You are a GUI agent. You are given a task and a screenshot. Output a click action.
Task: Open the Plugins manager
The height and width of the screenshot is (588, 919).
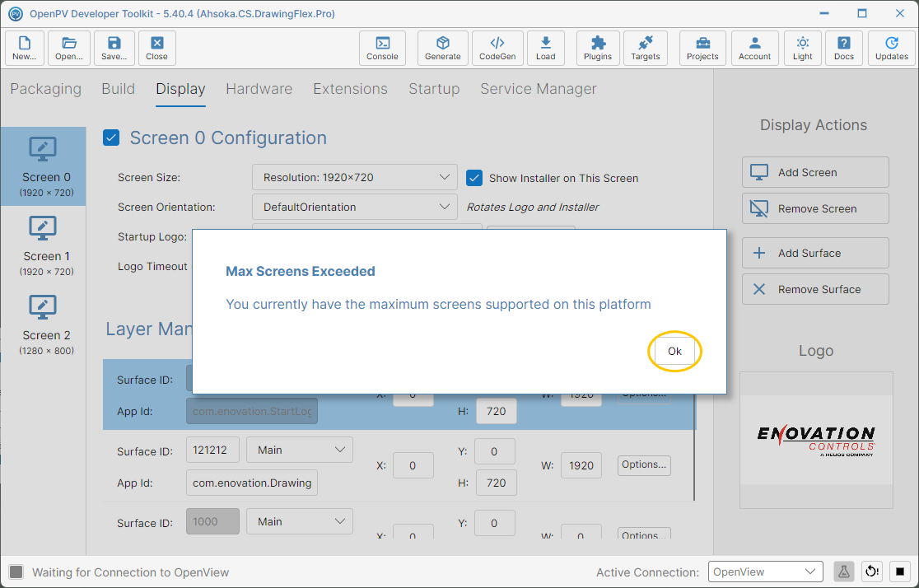point(598,48)
